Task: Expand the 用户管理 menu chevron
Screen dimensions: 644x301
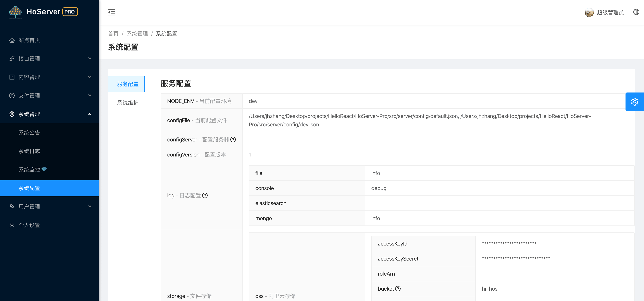Action: tap(90, 207)
